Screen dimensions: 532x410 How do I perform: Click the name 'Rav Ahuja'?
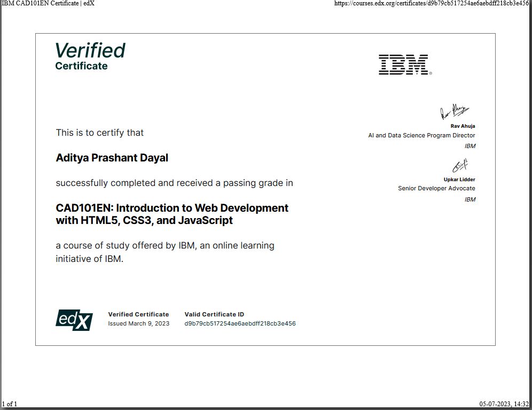(463, 126)
